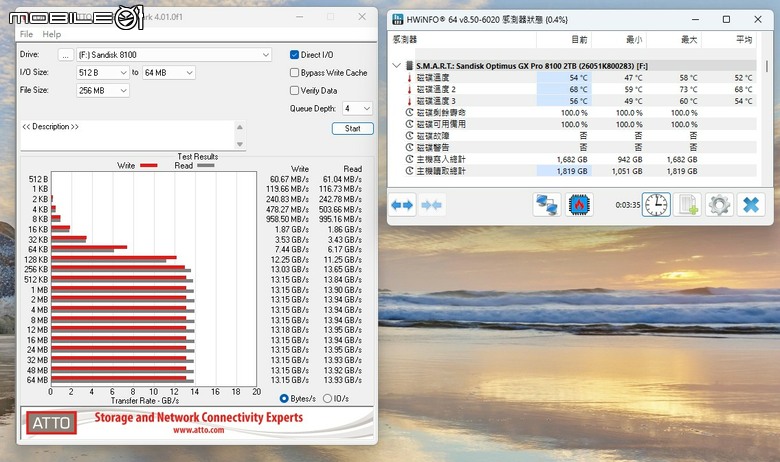Open I/O Size end dropdown 64 MB

[x=169, y=73]
